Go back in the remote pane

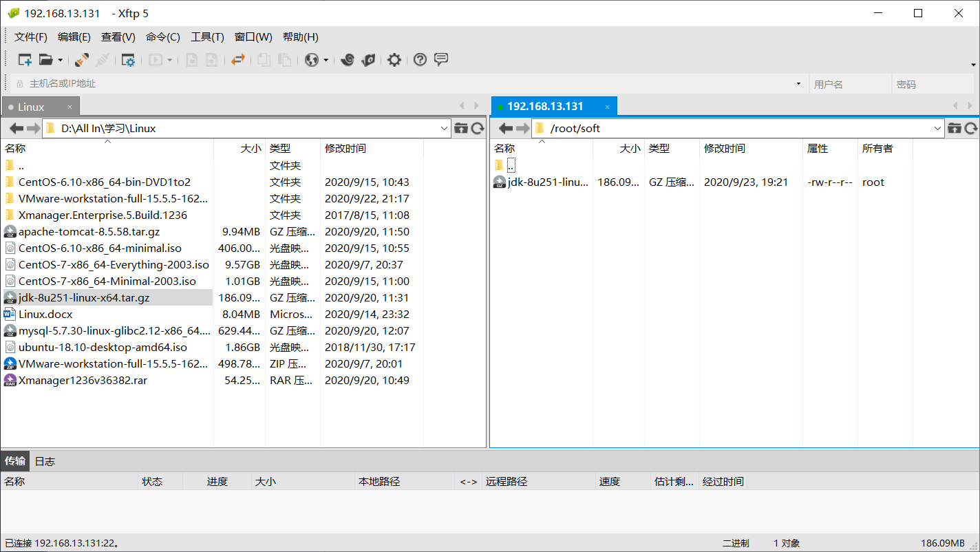(x=506, y=128)
